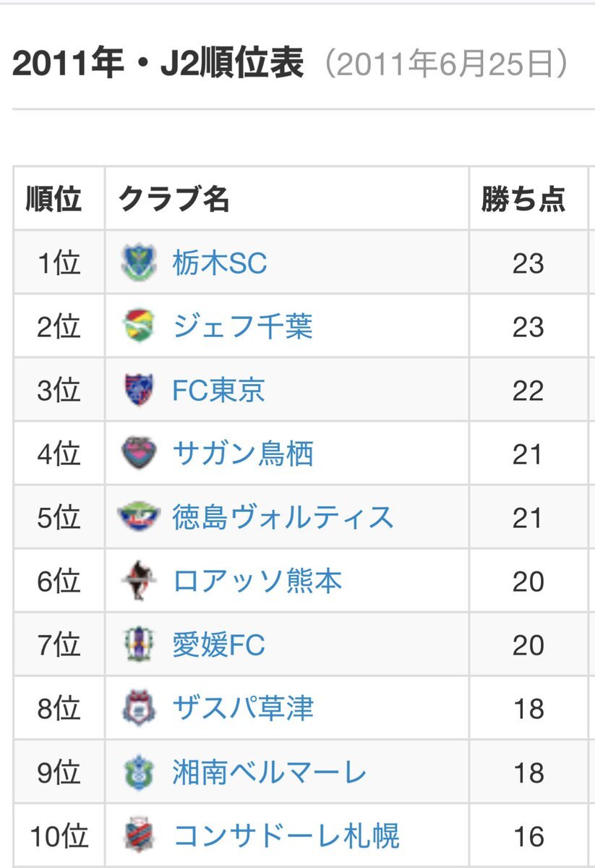Visit the 徳島ヴォルティス page link
The height and width of the screenshot is (868, 595).
tap(283, 518)
